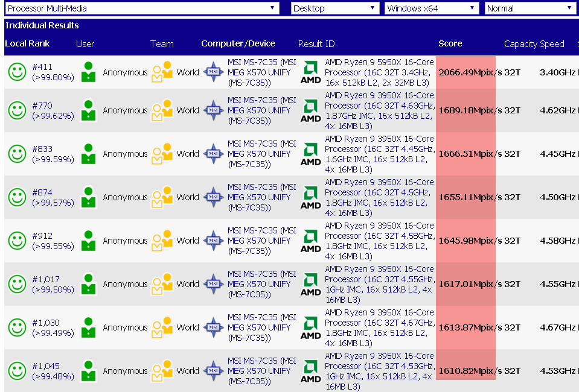The width and height of the screenshot is (579, 392).
Task: Open rank link #770 (>99.62%)
Action: [53, 110]
